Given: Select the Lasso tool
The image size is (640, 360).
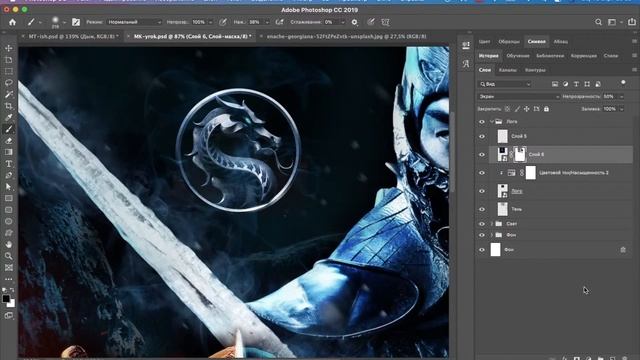Looking at the screenshot, I should point(9,83).
